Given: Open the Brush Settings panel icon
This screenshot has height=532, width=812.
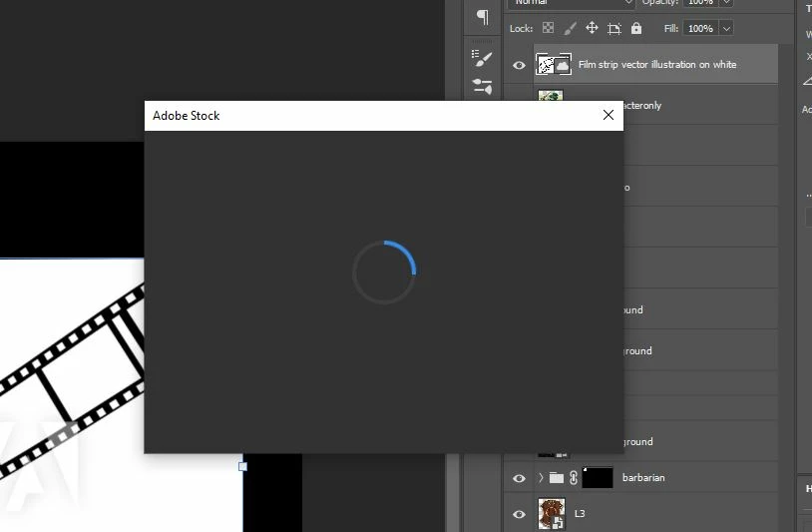Looking at the screenshot, I should tap(482, 58).
